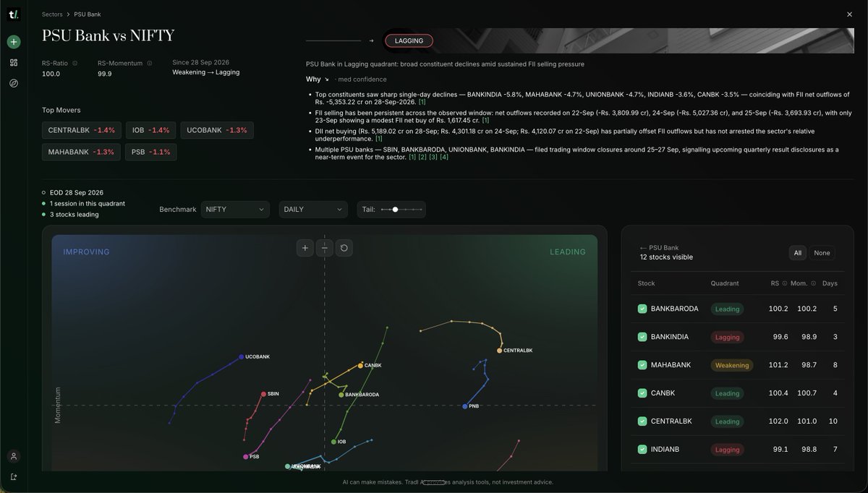868x493 pixels.
Task: Click the info icon next to RS-Ratio
Action: [75, 63]
